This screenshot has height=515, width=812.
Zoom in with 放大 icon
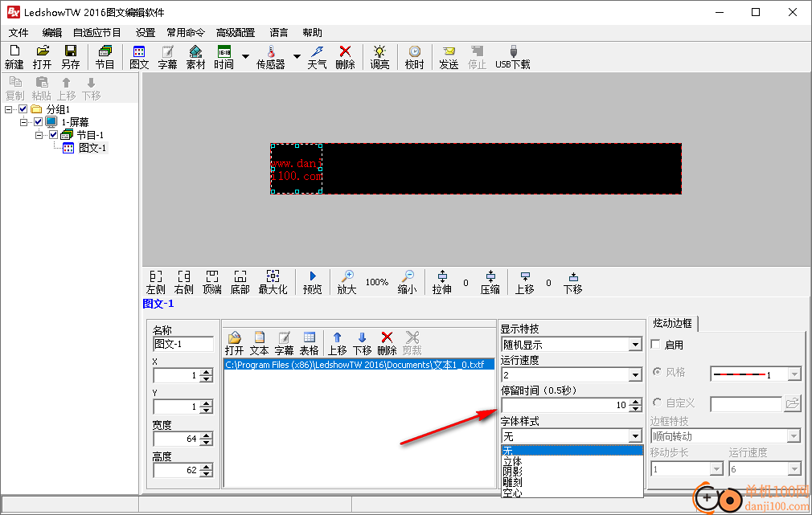347,282
